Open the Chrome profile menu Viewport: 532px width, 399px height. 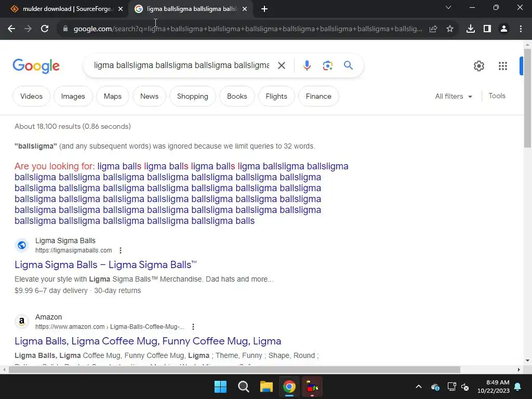point(504,29)
